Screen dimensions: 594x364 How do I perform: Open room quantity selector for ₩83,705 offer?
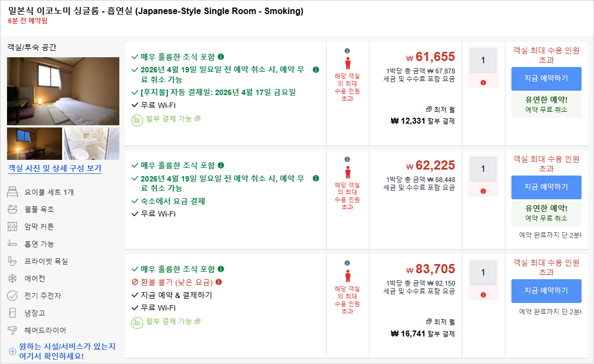483,273
